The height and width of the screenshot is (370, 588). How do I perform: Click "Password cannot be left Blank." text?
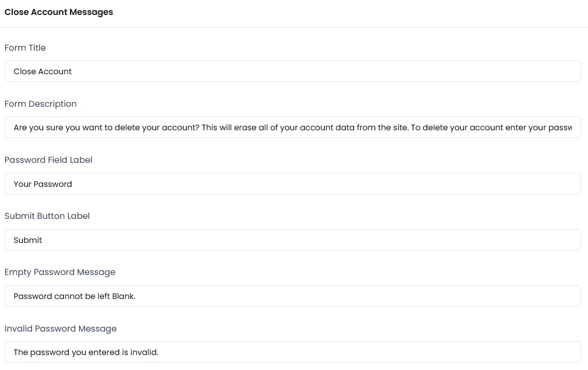(74, 296)
